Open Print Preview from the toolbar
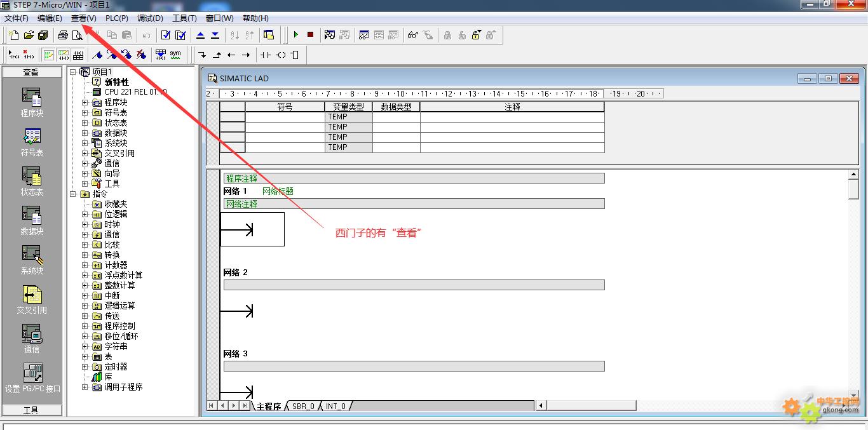Viewport: 868px width, 430px height. point(77,35)
